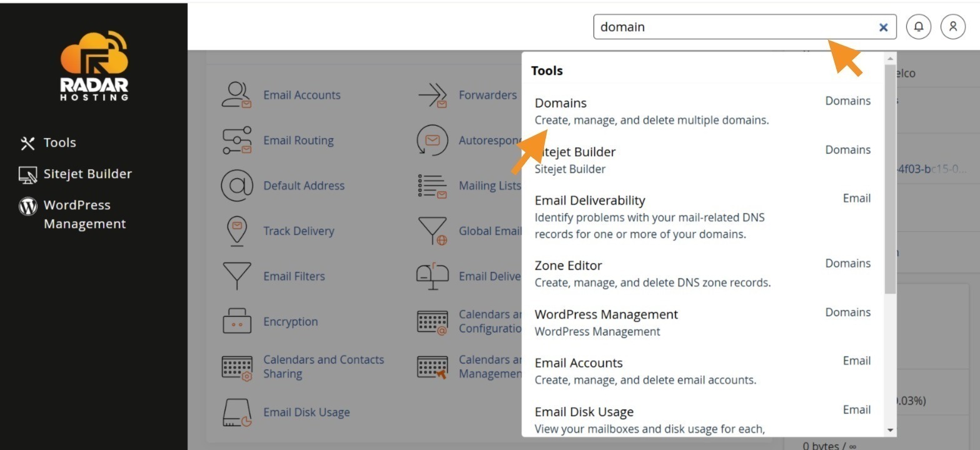Click the Radar Hosting logo

coord(94,66)
